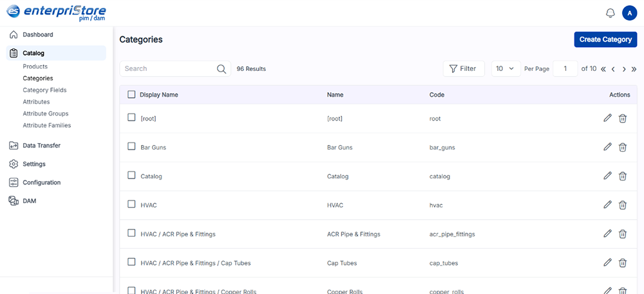This screenshot has height=294, width=644.
Task: Open the Filter button
Action: click(x=464, y=69)
